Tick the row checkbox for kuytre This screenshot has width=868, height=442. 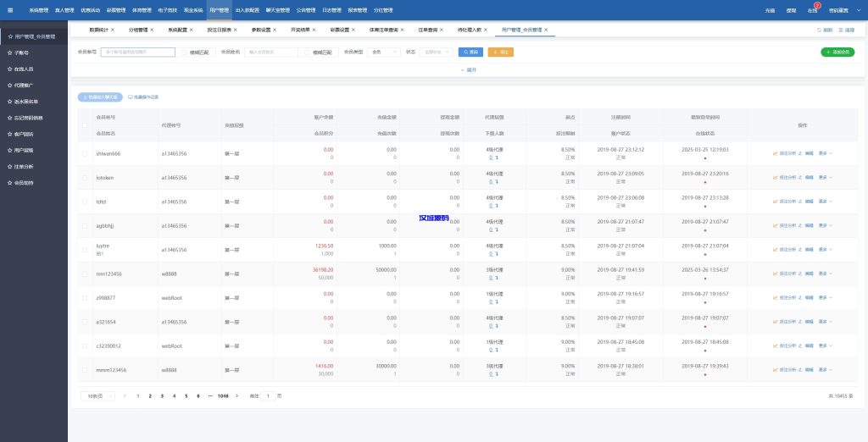(84, 250)
